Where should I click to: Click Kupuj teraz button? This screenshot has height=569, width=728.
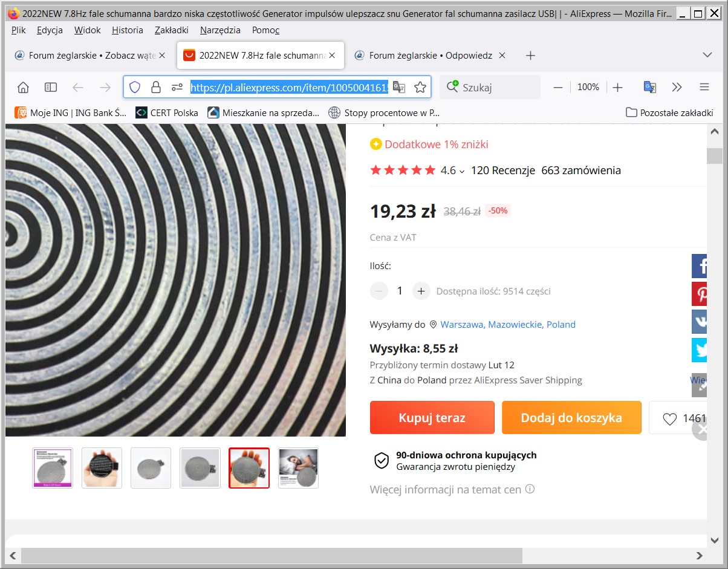pos(432,417)
